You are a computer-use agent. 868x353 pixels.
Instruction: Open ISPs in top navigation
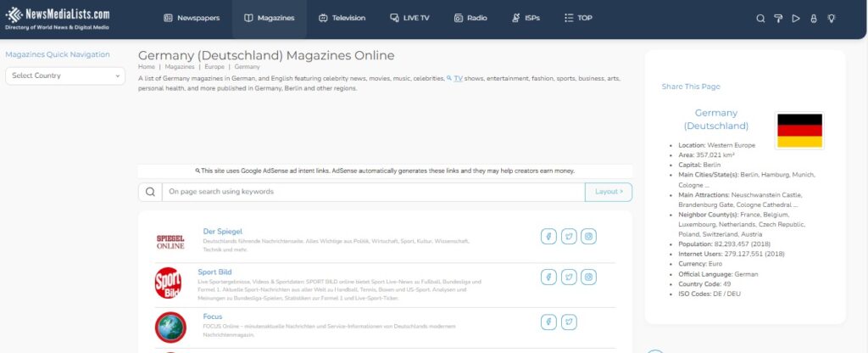(x=526, y=19)
